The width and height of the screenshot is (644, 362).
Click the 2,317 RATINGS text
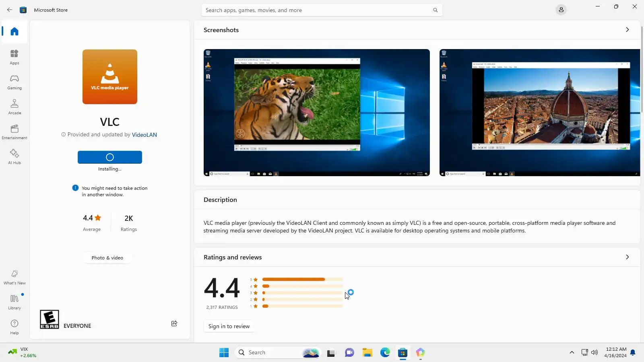(x=222, y=307)
